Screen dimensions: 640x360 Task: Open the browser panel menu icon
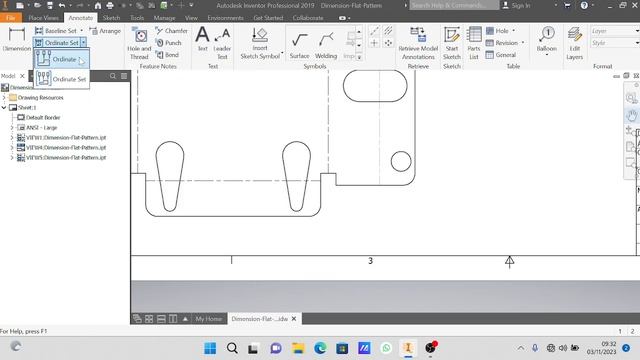tap(124, 76)
